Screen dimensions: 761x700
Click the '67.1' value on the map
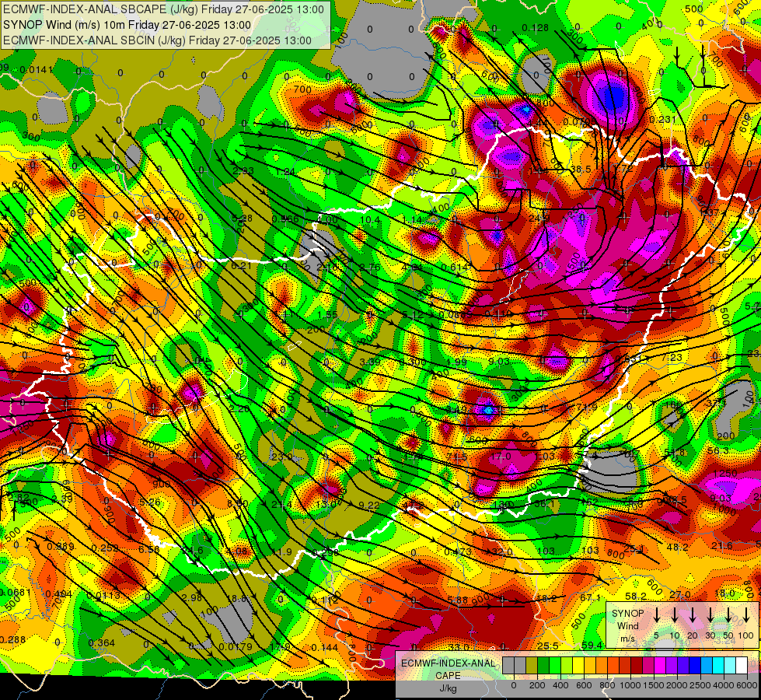(x=591, y=598)
